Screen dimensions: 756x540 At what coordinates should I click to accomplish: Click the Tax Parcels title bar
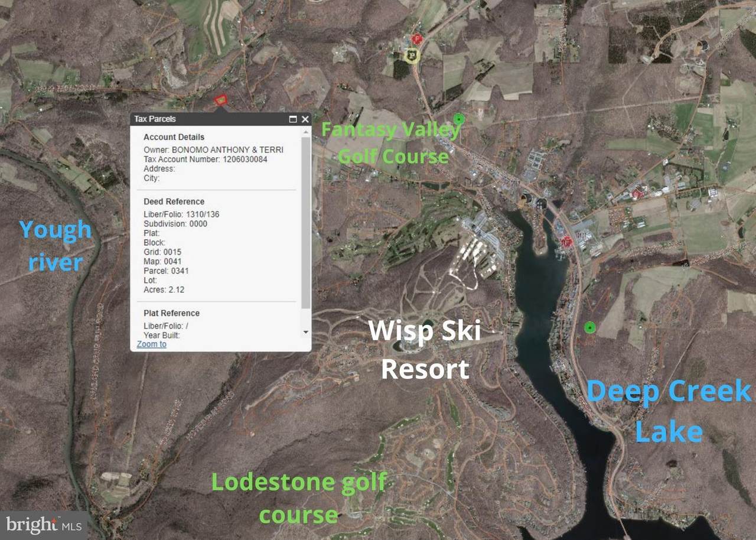coord(221,119)
